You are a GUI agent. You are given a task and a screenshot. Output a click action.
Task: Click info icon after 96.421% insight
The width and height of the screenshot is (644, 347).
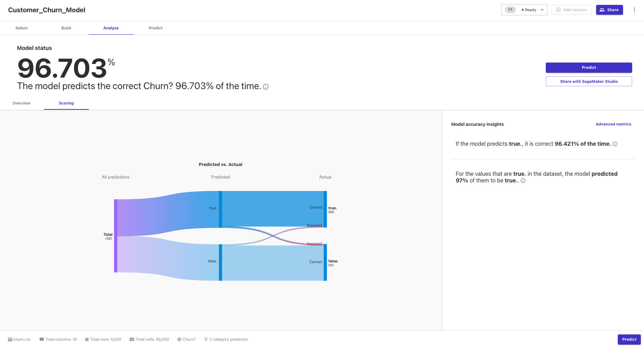tap(615, 144)
